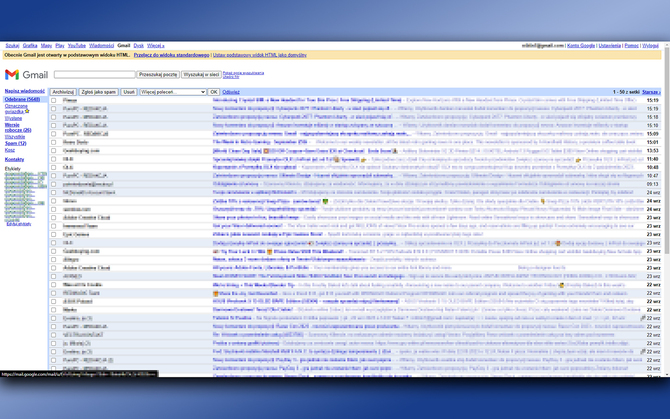Click the Etykiety heading in sidebar
The image size is (670, 419).
point(12,169)
